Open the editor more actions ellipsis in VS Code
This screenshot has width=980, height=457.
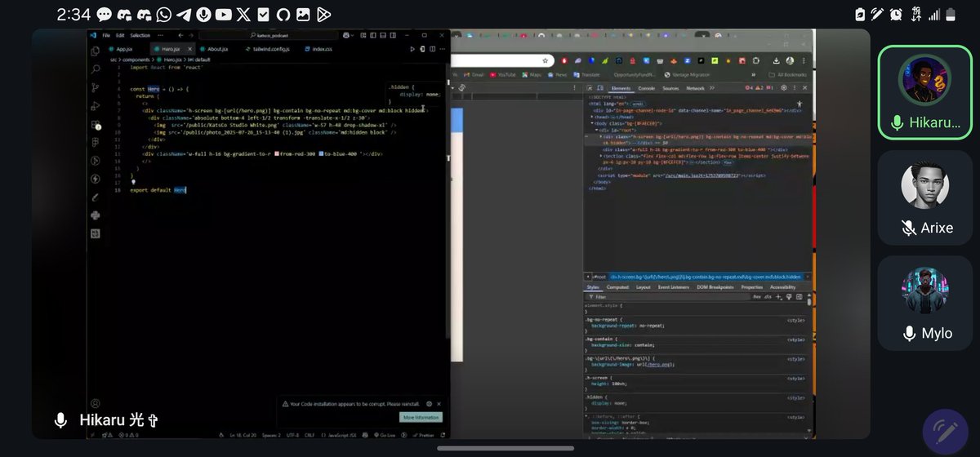click(443, 49)
